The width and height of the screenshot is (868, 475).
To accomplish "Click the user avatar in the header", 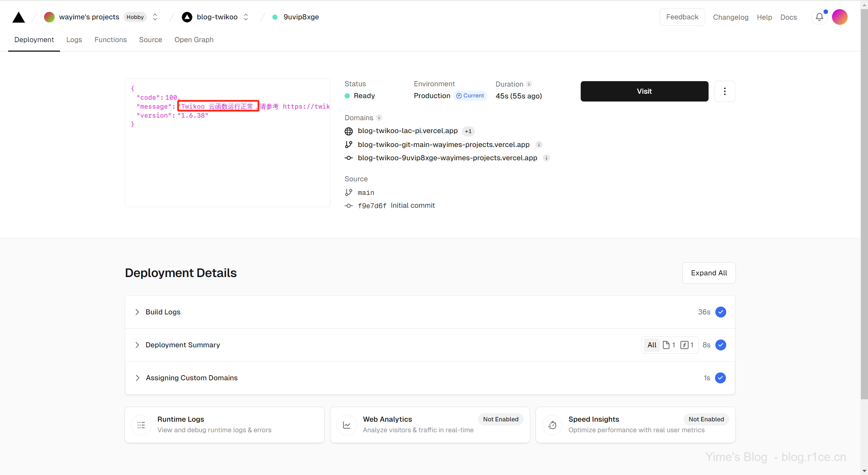I will pyautogui.click(x=840, y=17).
